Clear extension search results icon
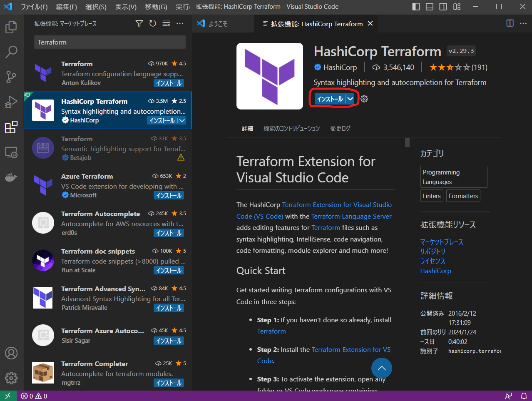Screen dimensions: 532x401 click(x=166, y=23)
